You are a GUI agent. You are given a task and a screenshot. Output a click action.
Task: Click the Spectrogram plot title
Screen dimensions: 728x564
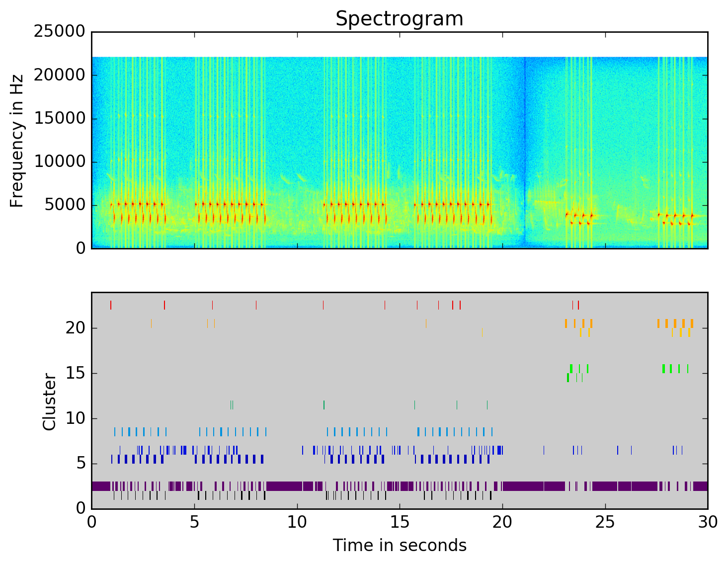click(x=399, y=19)
